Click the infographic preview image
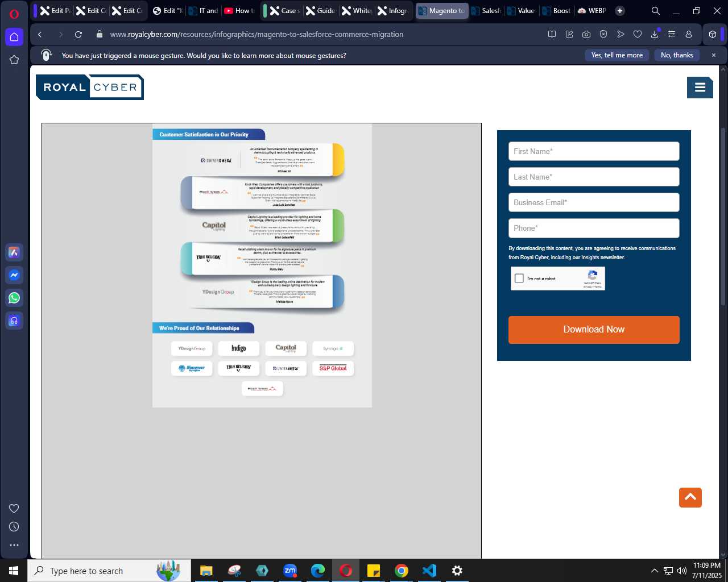The width and height of the screenshot is (728, 582). 262,265
